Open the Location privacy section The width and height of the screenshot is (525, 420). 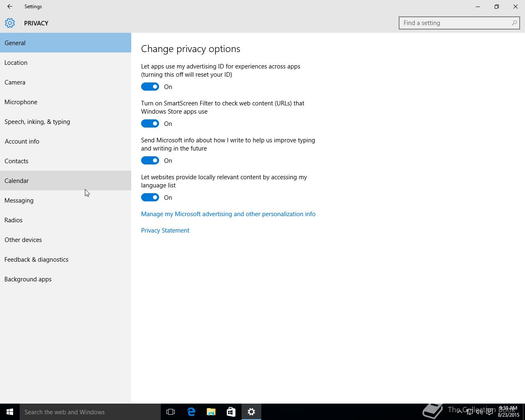pyautogui.click(x=66, y=62)
